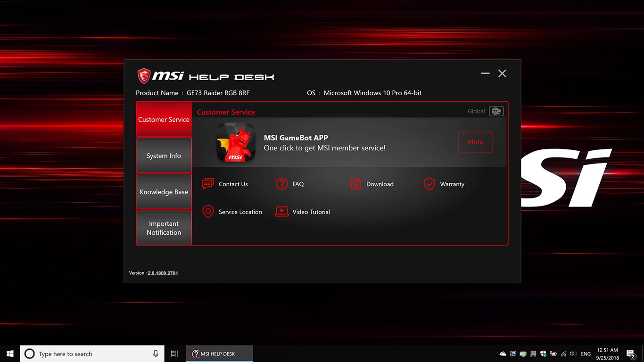This screenshot has width=644, height=362.
Task: Open the OneDrive cloud tray icon
Action: coord(503,354)
